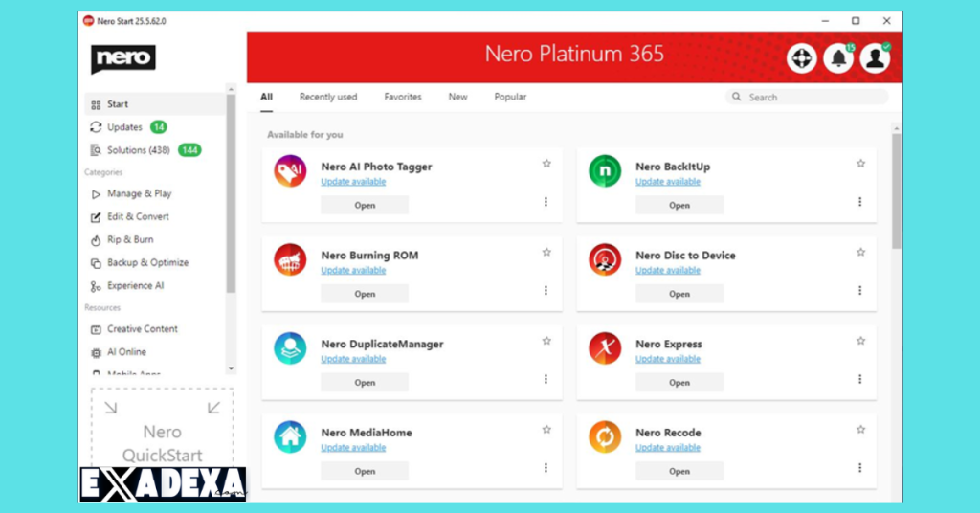Favorite Nero MediaHome with star
The image size is (980, 513).
pyautogui.click(x=546, y=430)
